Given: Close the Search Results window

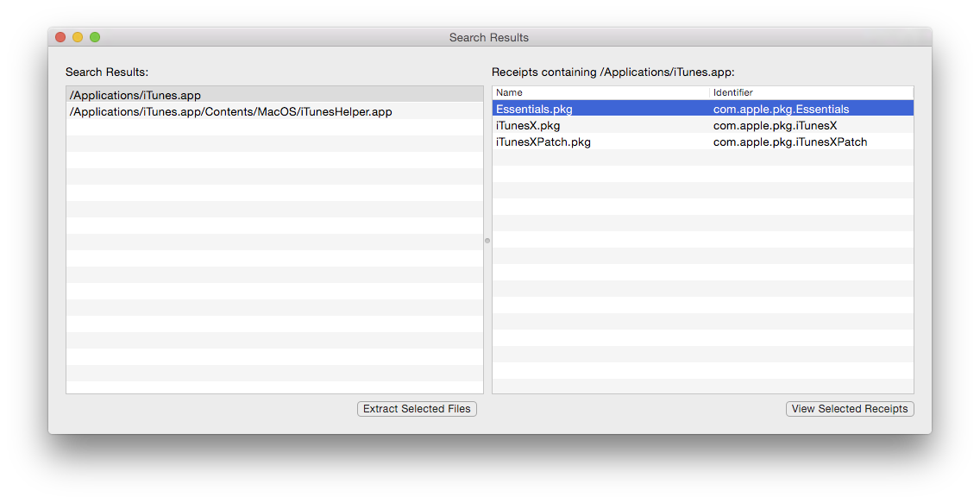Looking at the screenshot, I should point(60,37).
